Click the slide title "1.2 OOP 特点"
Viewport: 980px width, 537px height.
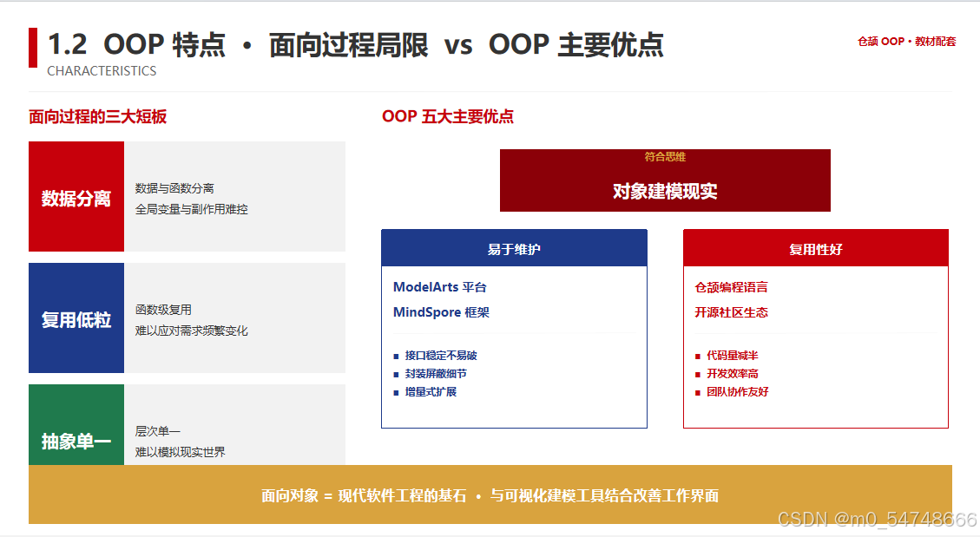136,45
